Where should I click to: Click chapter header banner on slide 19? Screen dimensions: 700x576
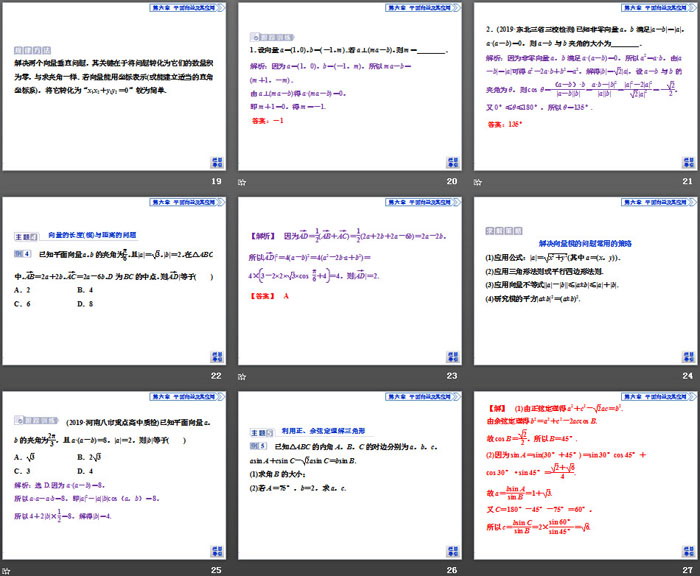tap(187, 8)
